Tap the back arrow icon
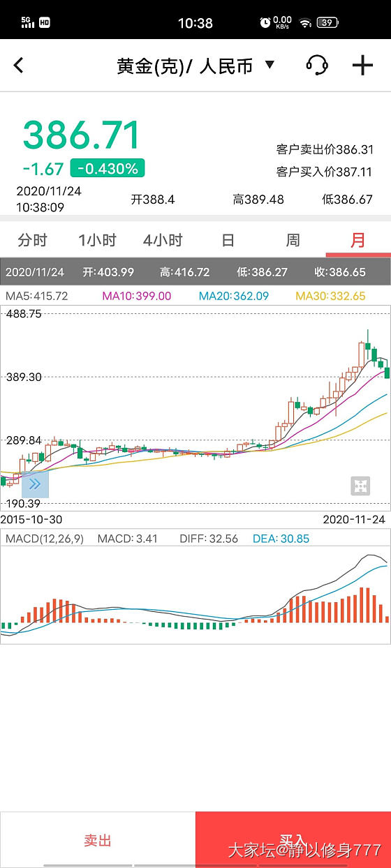Viewport: 391px width, 868px height. [19, 66]
